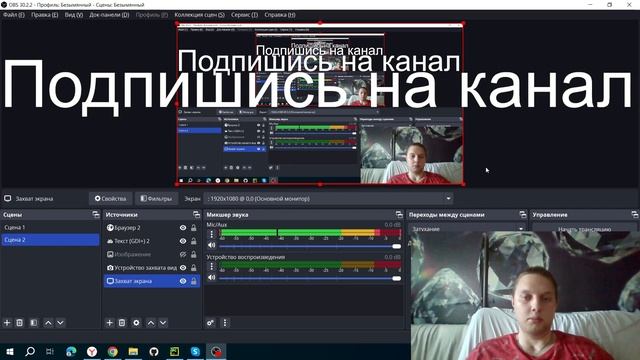The image size is (640, 360).
Task: Open Коллекция сцен menu
Action: [x=199, y=15]
